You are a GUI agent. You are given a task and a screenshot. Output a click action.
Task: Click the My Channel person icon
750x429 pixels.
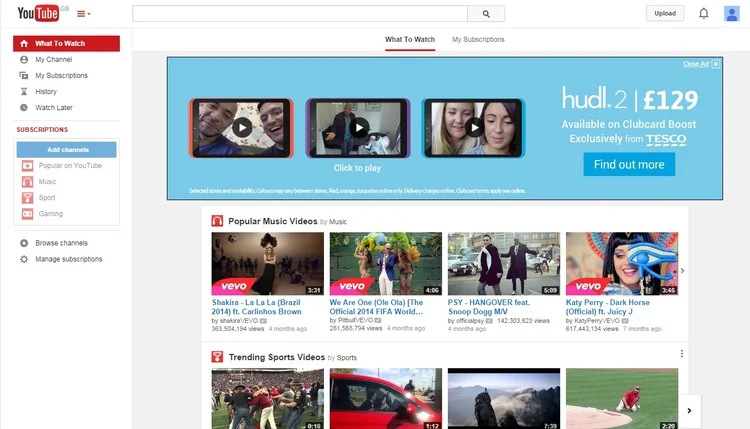[24, 59]
